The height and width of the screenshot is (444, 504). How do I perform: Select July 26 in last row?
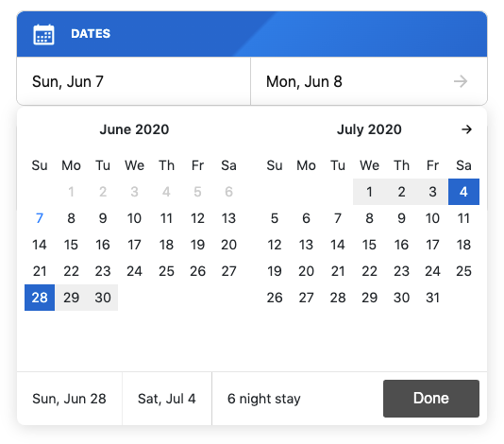pos(274,298)
